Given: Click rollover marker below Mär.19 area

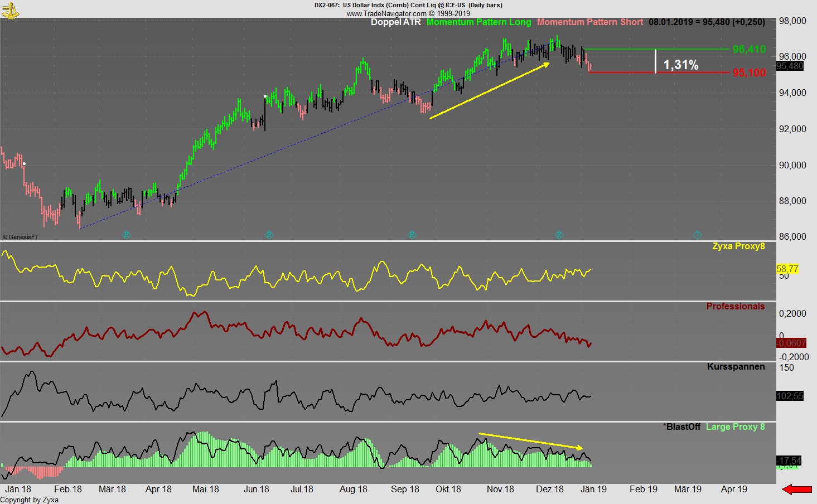Looking at the screenshot, I should coord(697,235).
